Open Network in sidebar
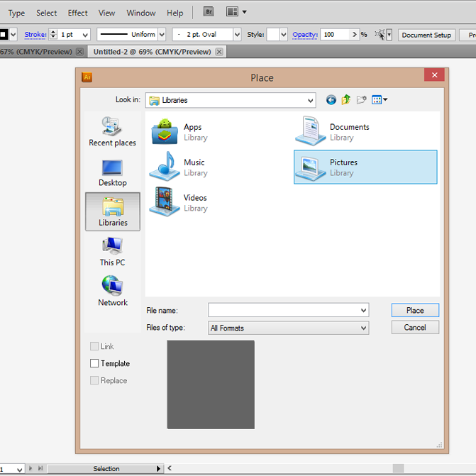The height and width of the screenshot is (476, 476). tap(113, 291)
